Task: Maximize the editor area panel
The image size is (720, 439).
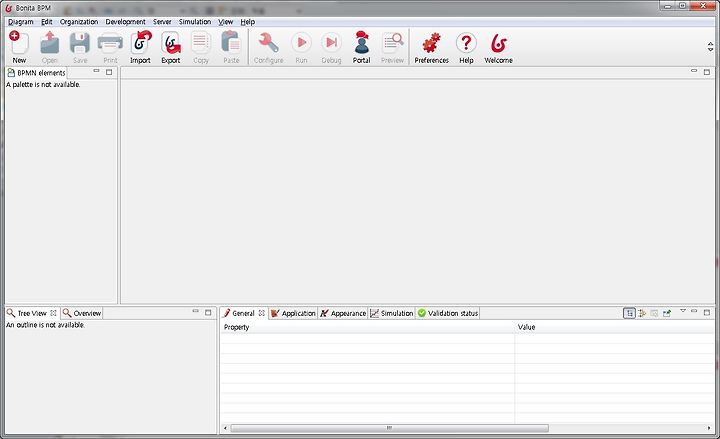Action: pos(707,72)
